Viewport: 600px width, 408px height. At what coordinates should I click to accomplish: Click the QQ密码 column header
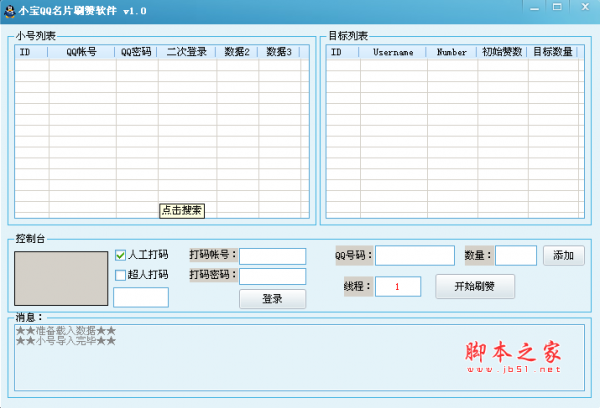pos(136,52)
